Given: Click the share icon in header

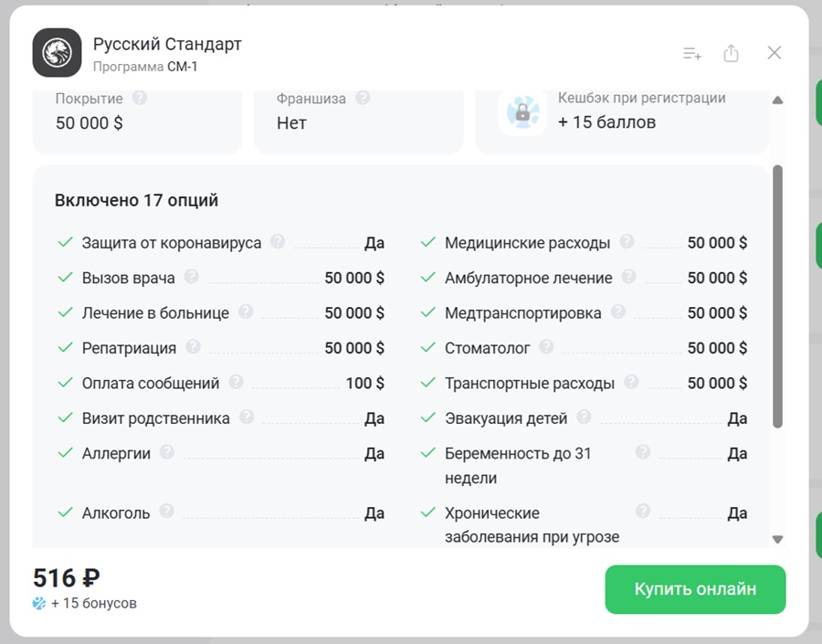Looking at the screenshot, I should [731, 52].
